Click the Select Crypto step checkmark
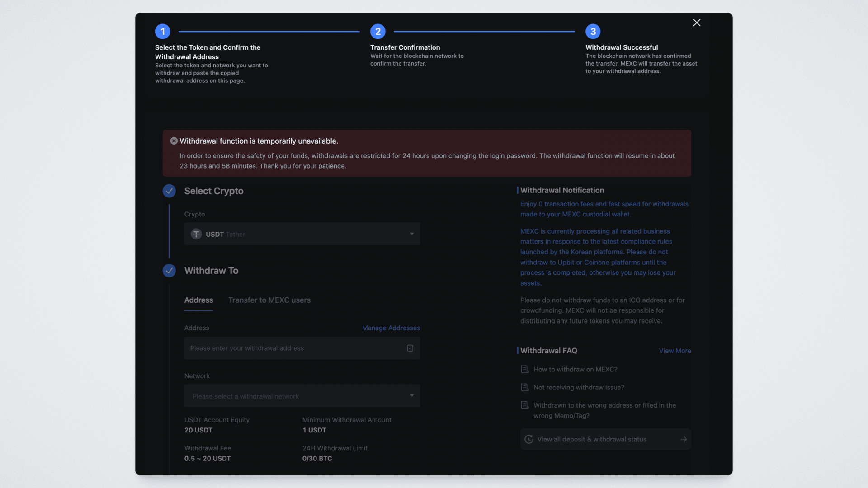Viewport: 868px width, 488px height. pos(169,191)
